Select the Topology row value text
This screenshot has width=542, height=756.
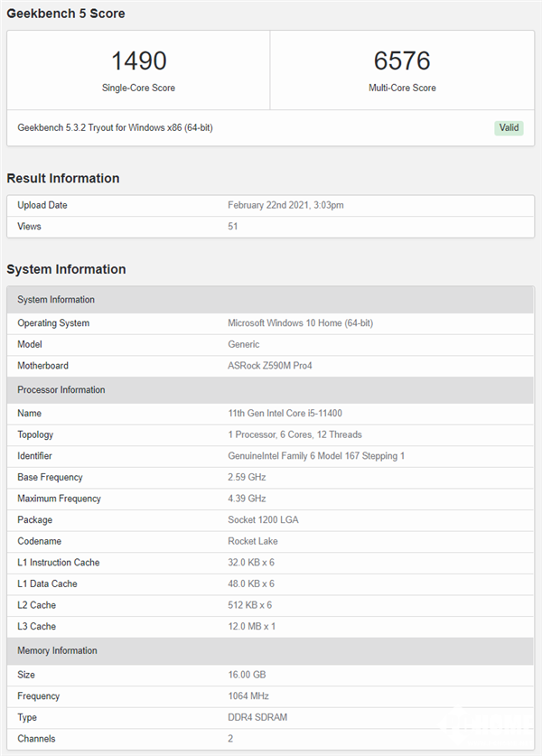coord(294,434)
